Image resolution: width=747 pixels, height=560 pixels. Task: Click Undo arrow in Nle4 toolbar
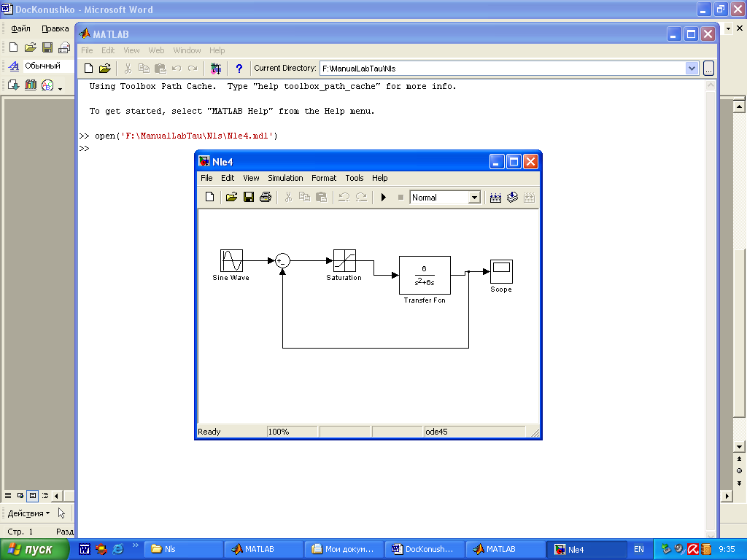(344, 197)
